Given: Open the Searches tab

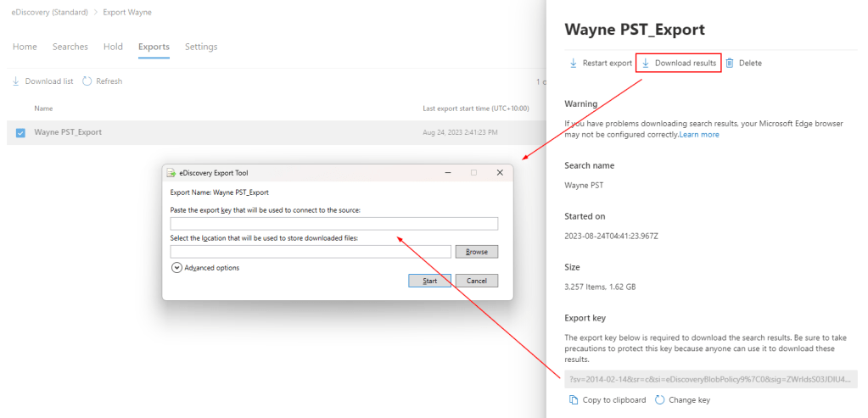Looking at the screenshot, I should pyautogui.click(x=70, y=47).
